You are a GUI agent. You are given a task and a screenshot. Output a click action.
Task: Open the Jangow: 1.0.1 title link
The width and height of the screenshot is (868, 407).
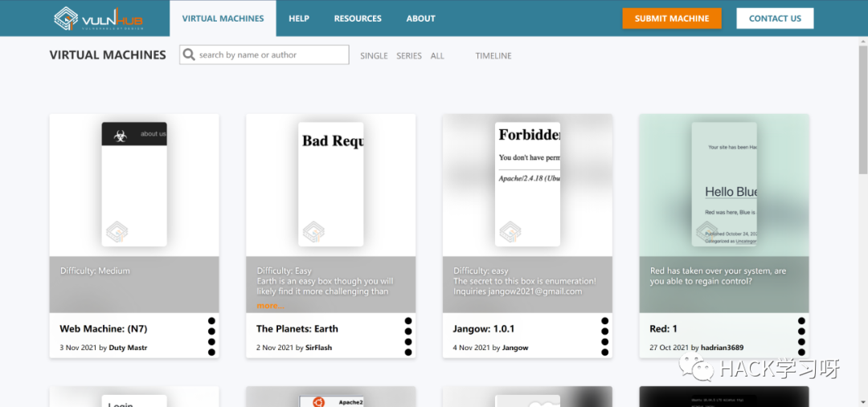click(484, 329)
